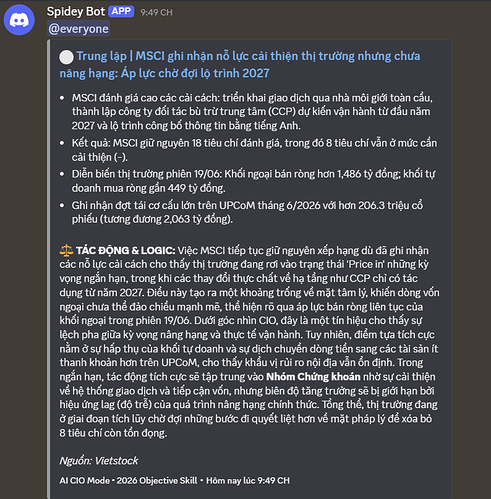Click the Spidey Bot Discord avatar
The image size is (491, 499).
(x=19, y=20)
